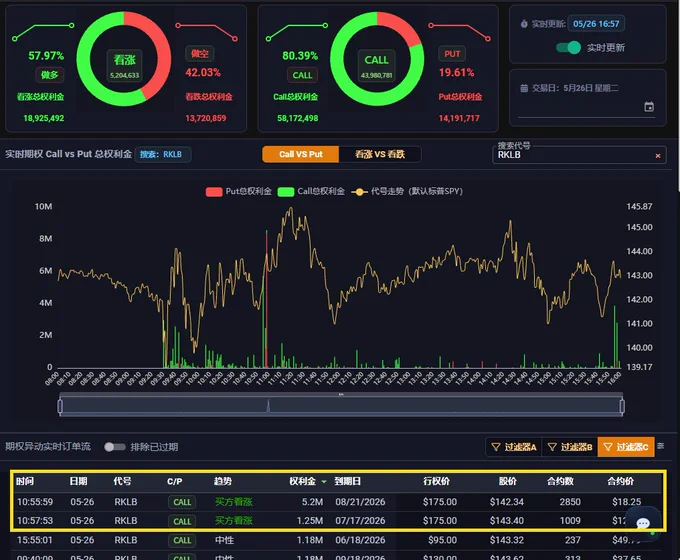
Task: Select the 15:55:01 order row time
Action: (x=35, y=540)
